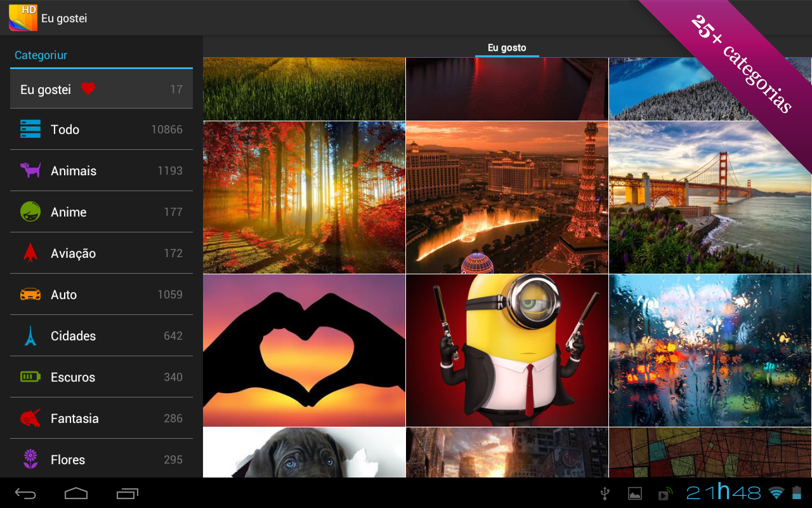Open the Animais category label
The image size is (812, 508).
[x=74, y=171]
